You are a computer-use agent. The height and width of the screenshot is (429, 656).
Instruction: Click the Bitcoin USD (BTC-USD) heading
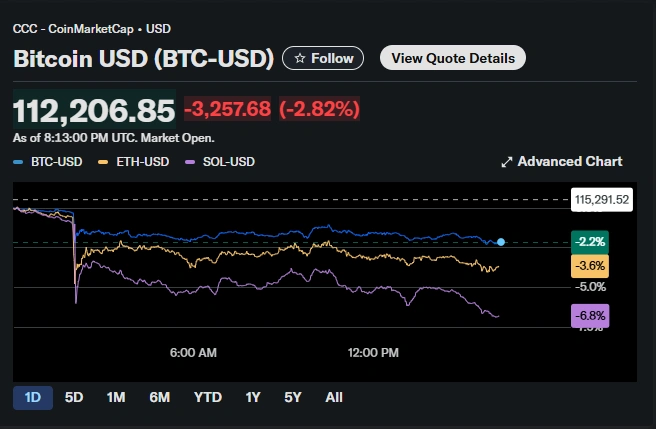pos(144,59)
